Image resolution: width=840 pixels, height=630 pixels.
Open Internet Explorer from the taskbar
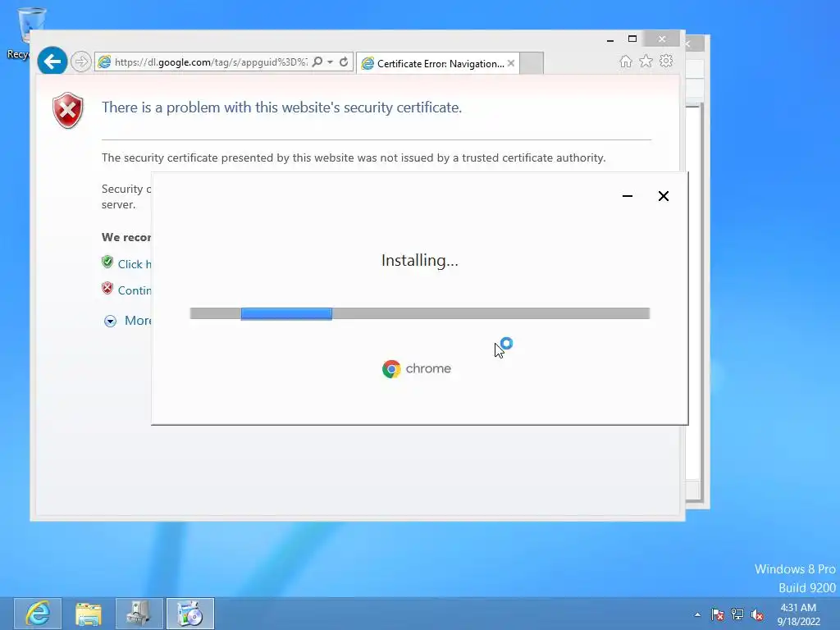pyautogui.click(x=38, y=614)
